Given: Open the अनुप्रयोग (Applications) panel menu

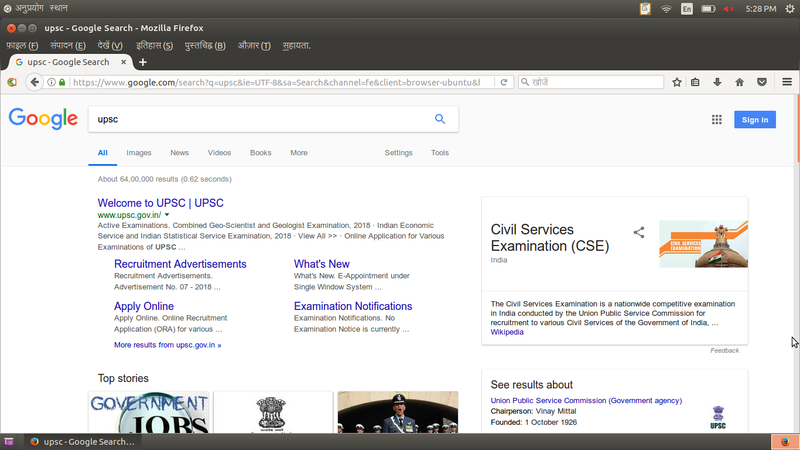Looking at the screenshot, I should [x=29, y=8].
